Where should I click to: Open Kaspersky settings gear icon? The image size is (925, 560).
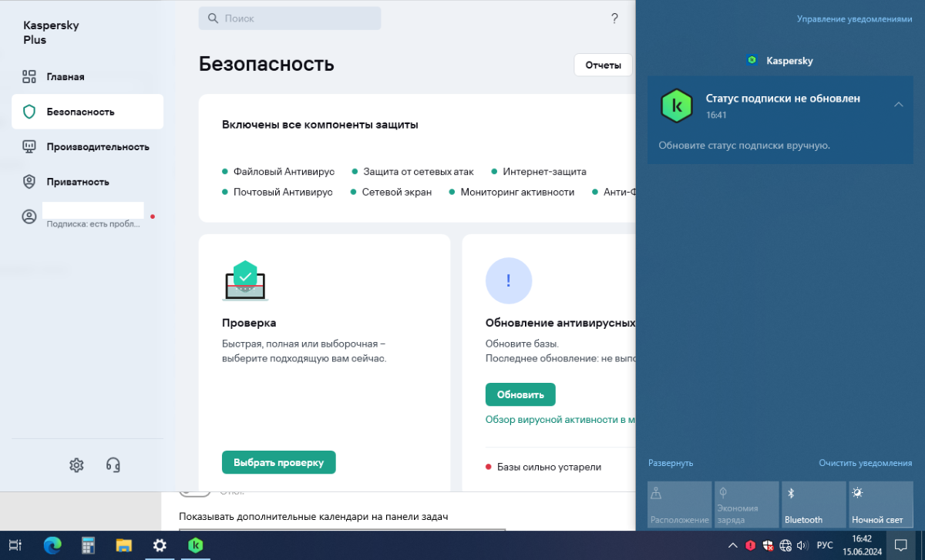tap(76, 464)
